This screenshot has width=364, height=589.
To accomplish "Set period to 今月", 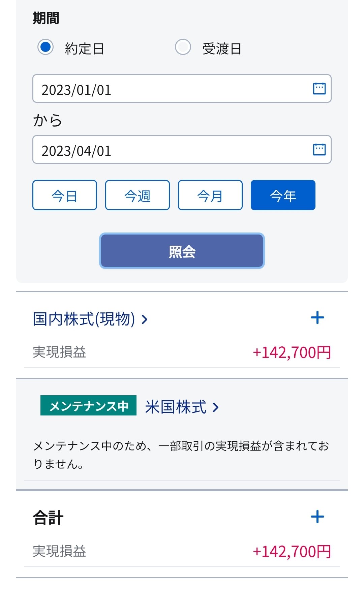I will click(x=210, y=195).
